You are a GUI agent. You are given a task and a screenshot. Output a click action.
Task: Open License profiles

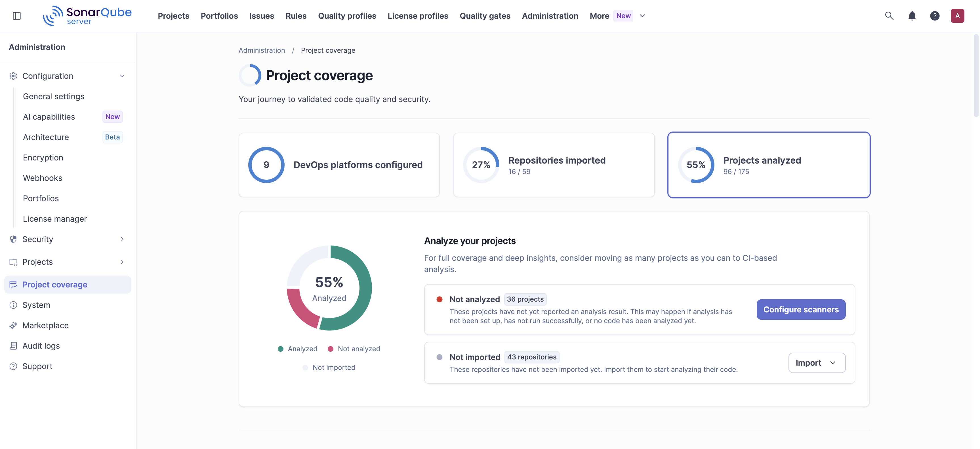418,16
